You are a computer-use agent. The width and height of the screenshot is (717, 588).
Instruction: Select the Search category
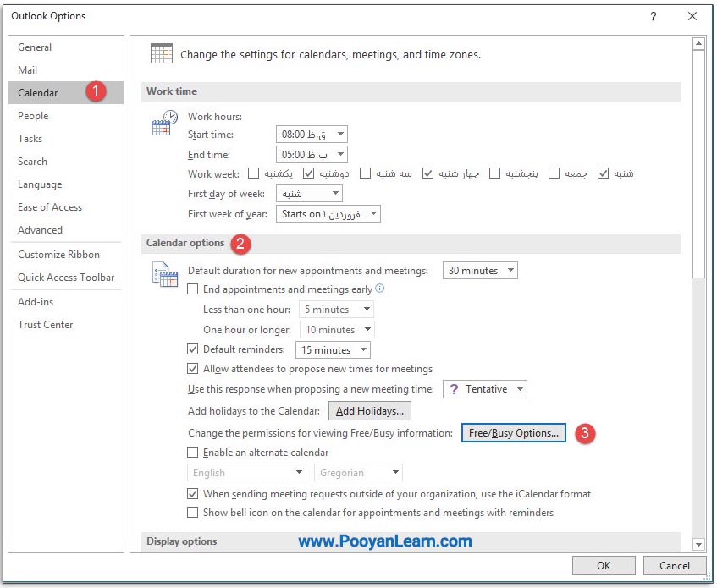tap(66, 162)
